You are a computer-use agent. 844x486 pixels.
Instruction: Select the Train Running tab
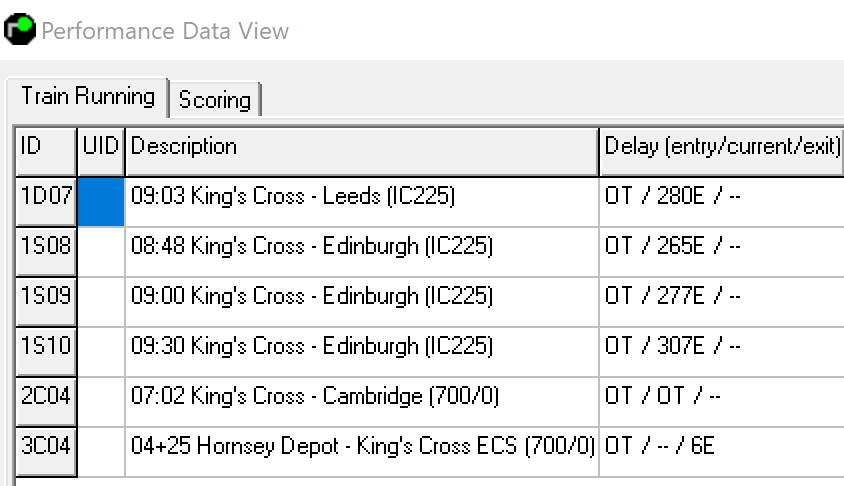point(88,97)
